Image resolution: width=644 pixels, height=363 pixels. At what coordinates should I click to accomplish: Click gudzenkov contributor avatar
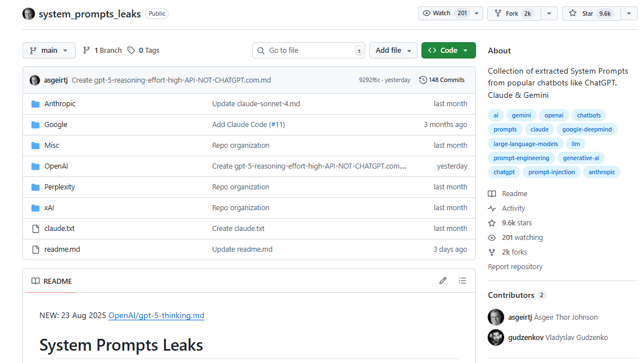pos(496,338)
